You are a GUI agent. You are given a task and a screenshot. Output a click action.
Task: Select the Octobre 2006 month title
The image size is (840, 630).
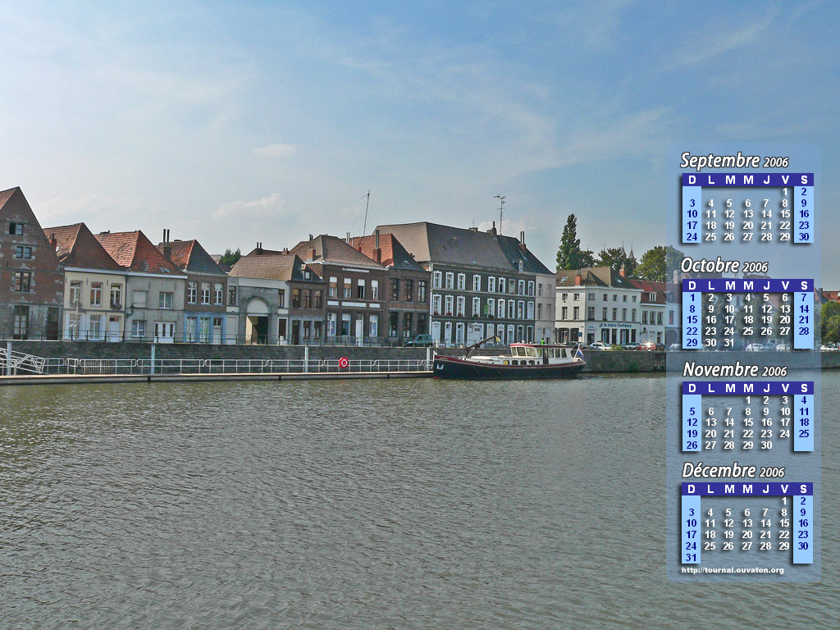click(x=724, y=266)
